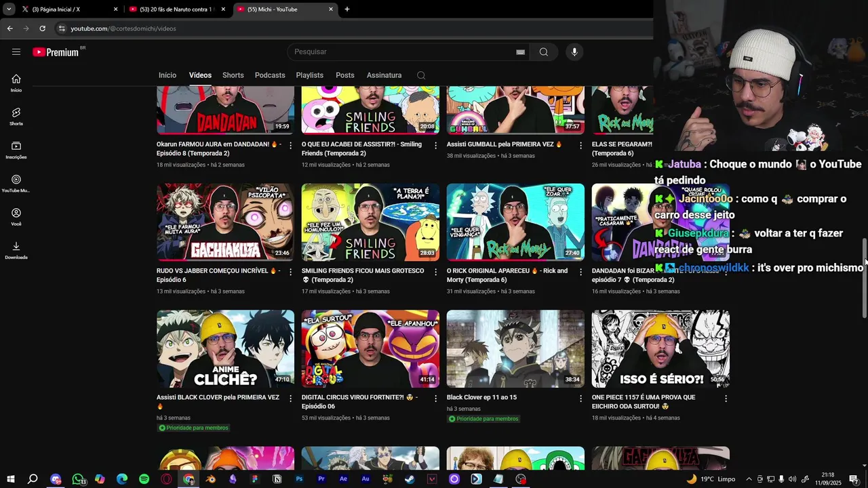Focus the Pesquisar search field
The height and width of the screenshot is (488, 868).
click(x=407, y=52)
